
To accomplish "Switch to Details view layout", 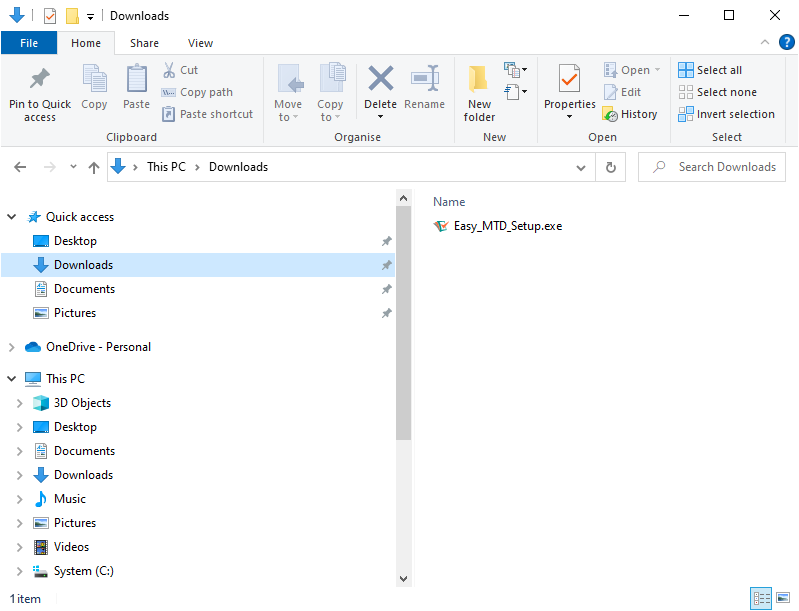I will (x=761, y=598).
